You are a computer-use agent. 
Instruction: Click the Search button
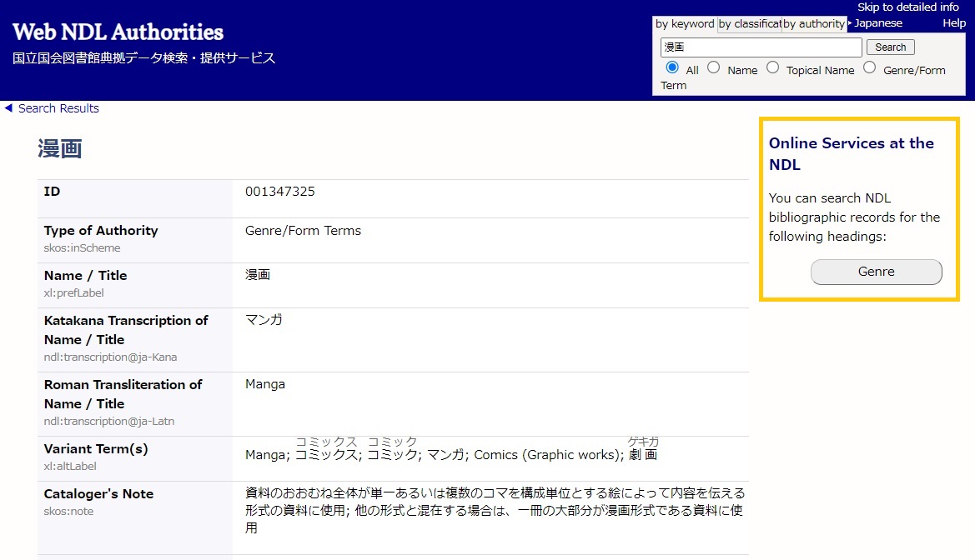click(x=891, y=47)
